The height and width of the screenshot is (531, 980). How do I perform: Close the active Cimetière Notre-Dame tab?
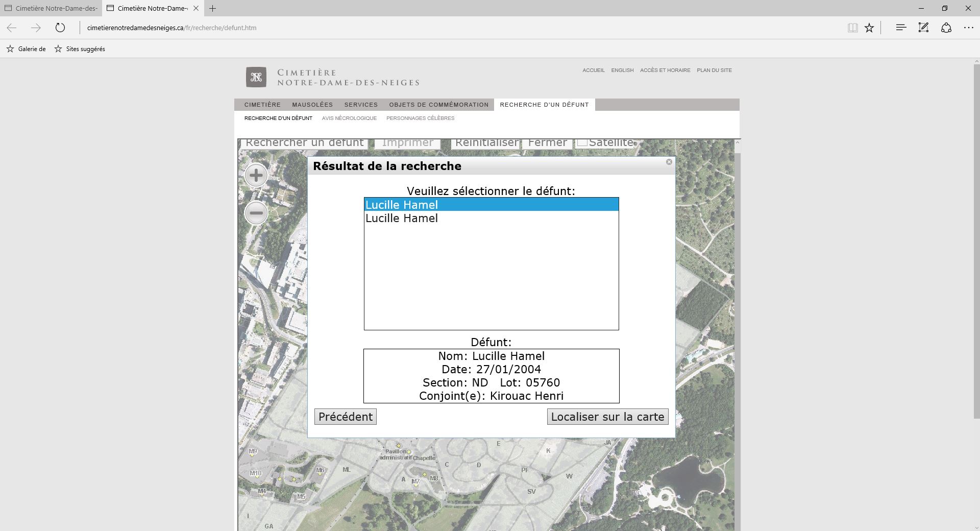coord(196,8)
